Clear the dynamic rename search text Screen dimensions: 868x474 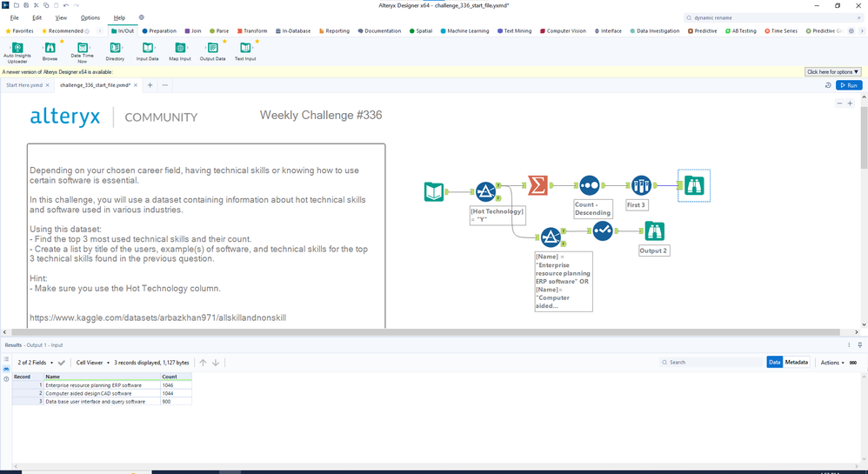pyautogui.click(x=859, y=17)
